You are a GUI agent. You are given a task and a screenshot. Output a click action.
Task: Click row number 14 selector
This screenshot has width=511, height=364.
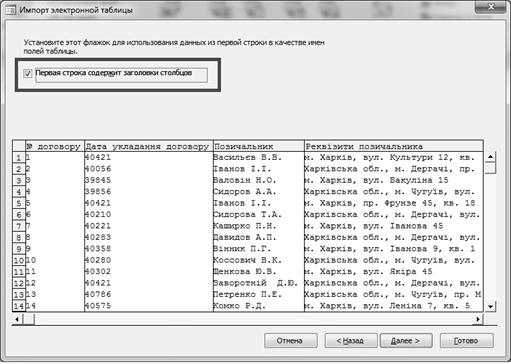click(x=19, y=306)
